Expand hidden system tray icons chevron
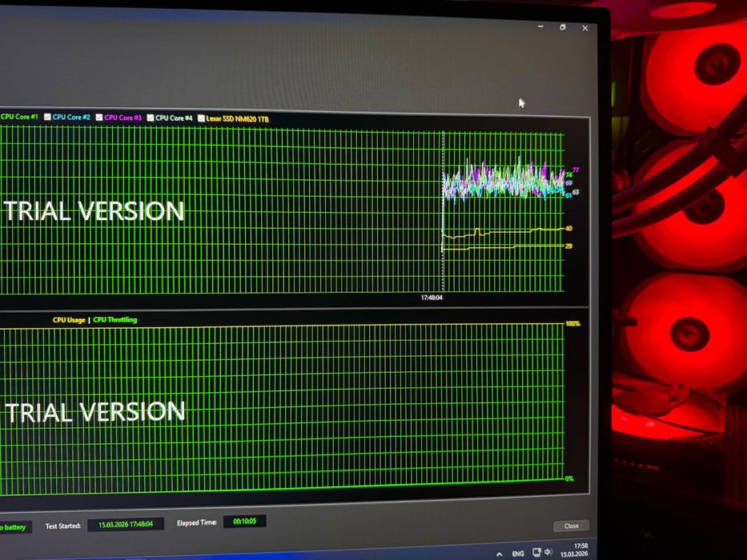Screen dimensions: 747x560 click(499, 554)
